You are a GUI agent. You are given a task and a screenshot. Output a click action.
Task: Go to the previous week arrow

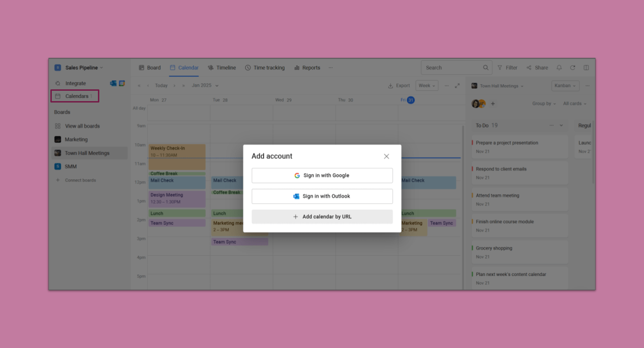[148, 86]
